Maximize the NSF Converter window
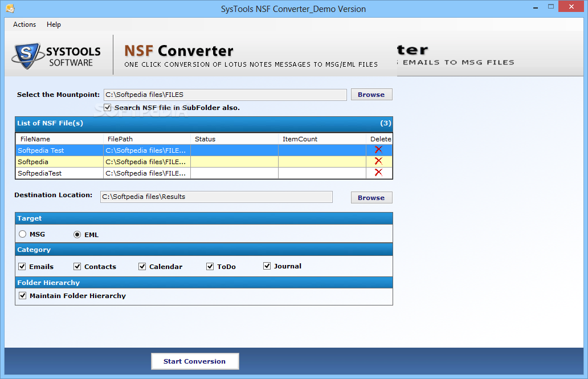This screenshot has width=588, height=379. click(550, 7)
